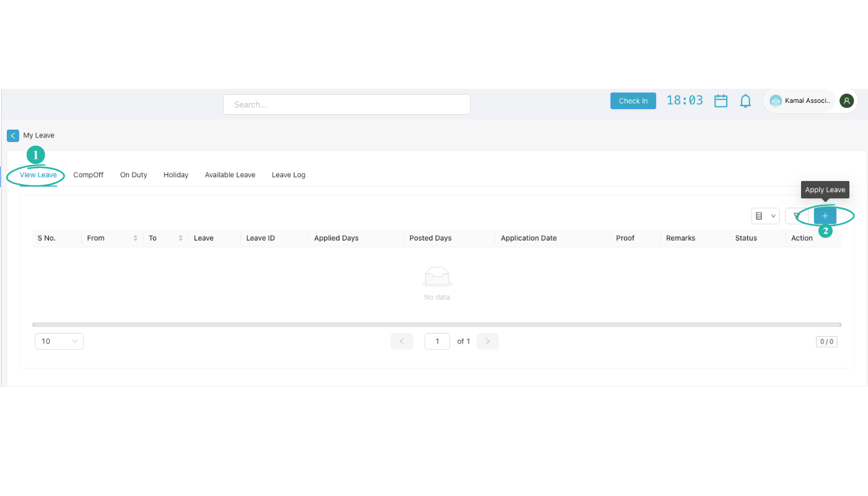This screenshot has height=496, width=868.
Task: Expand the table column view dropdown
Action: 765,216
